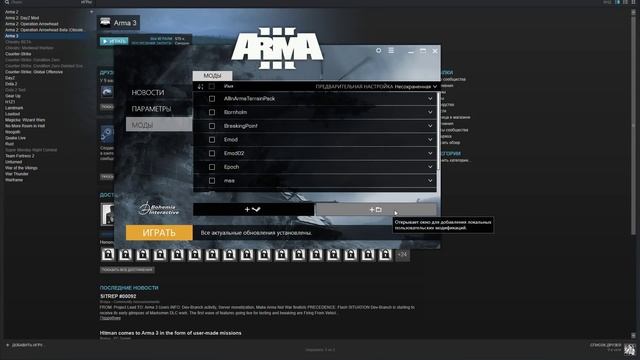Viewport: 640px width, 360px height.
Task: Expand BreakingPoint mod details chevron
Action: pos(430,126)
